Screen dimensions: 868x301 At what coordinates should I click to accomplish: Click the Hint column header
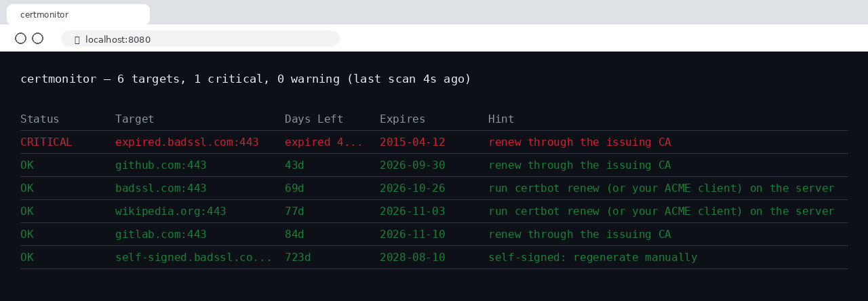tap(501, 119)
